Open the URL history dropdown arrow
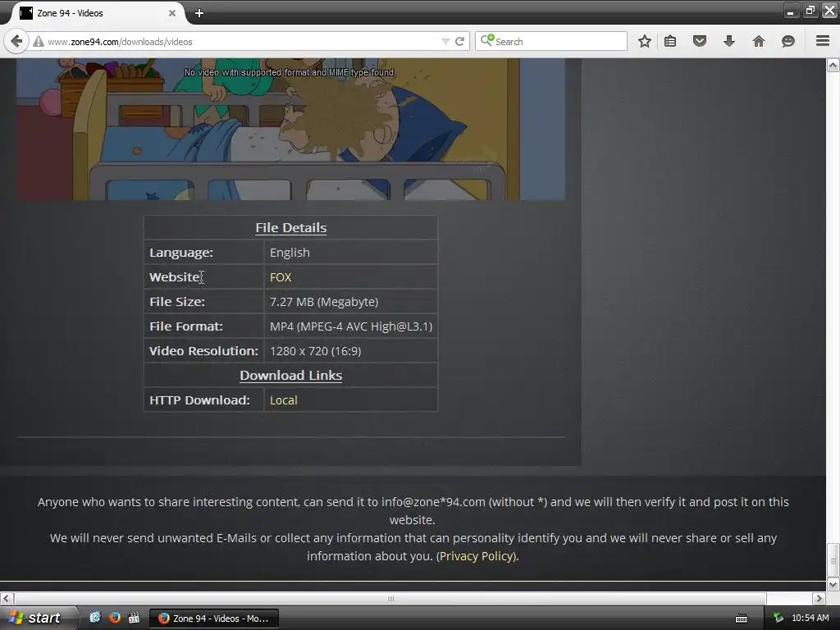This screenshot has height=630, width=840. (x=445, y=41)
